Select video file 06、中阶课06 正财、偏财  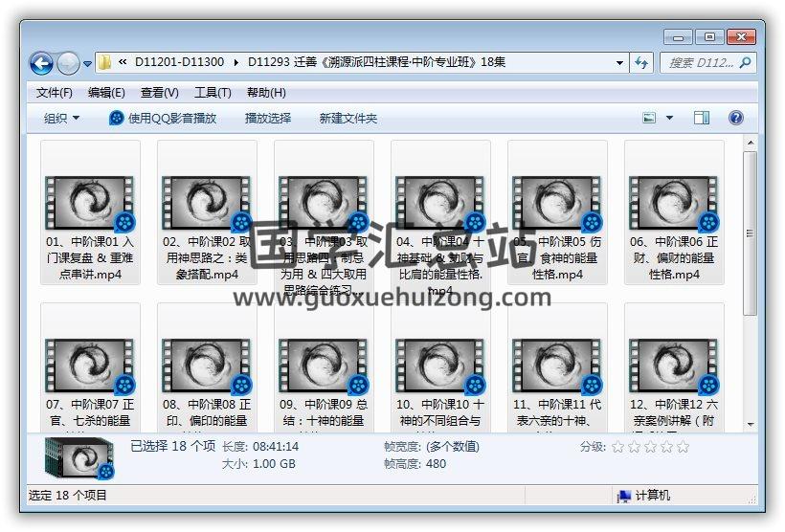674,212
